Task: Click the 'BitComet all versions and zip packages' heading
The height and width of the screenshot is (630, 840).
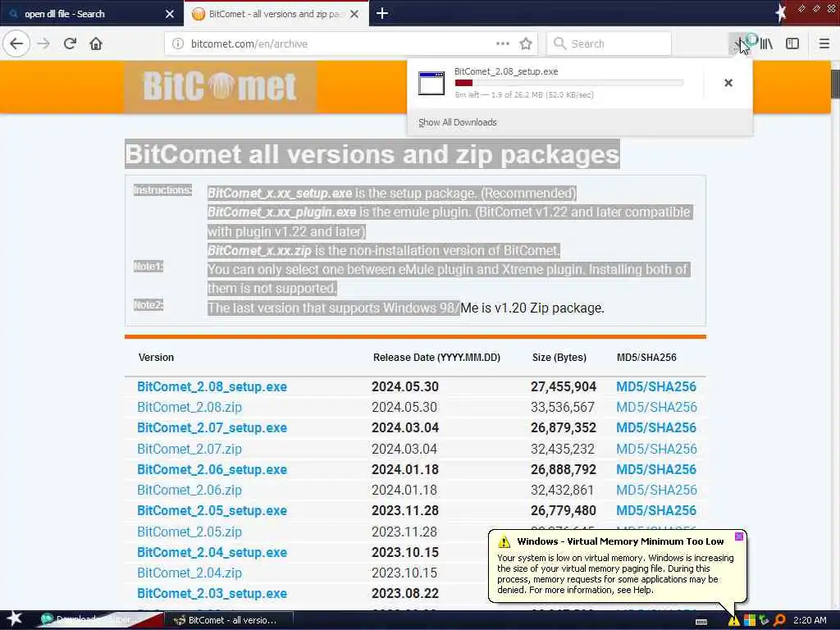Action: coord(372,154)
